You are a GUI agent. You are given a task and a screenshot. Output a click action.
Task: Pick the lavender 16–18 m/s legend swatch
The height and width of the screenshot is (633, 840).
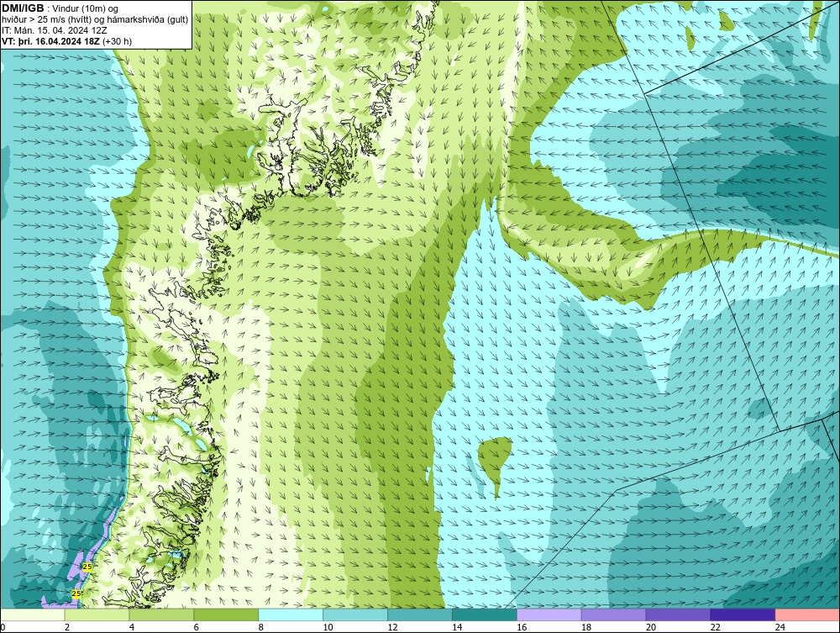coord(549,615)
